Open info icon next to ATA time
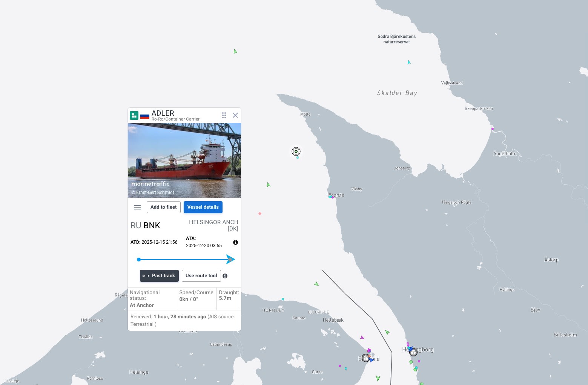 coord(235,243)
